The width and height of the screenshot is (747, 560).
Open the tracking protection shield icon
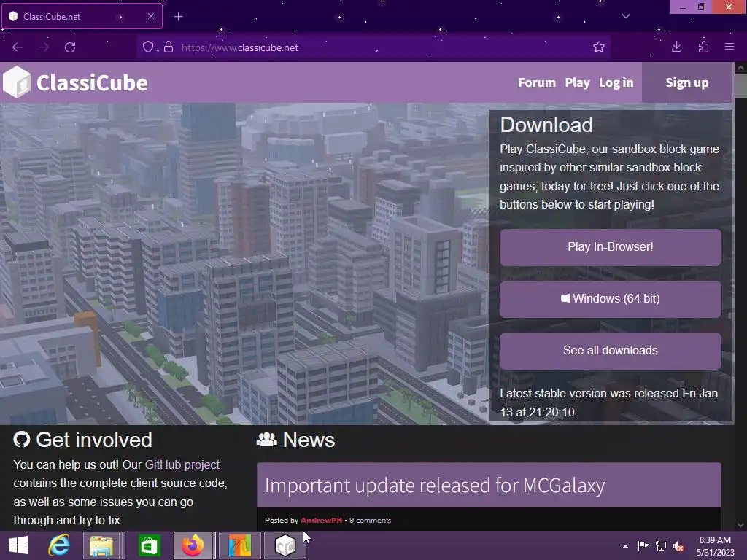coord(148,47)
